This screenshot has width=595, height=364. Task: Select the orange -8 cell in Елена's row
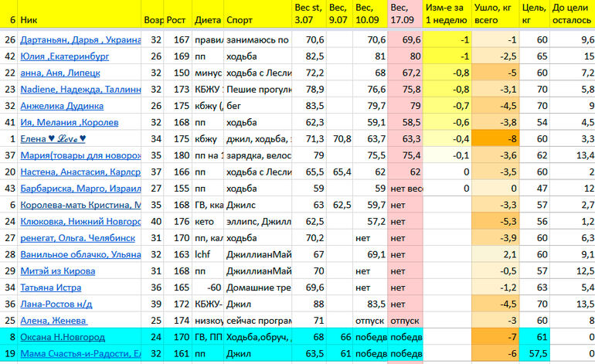[x=495, y=139]
